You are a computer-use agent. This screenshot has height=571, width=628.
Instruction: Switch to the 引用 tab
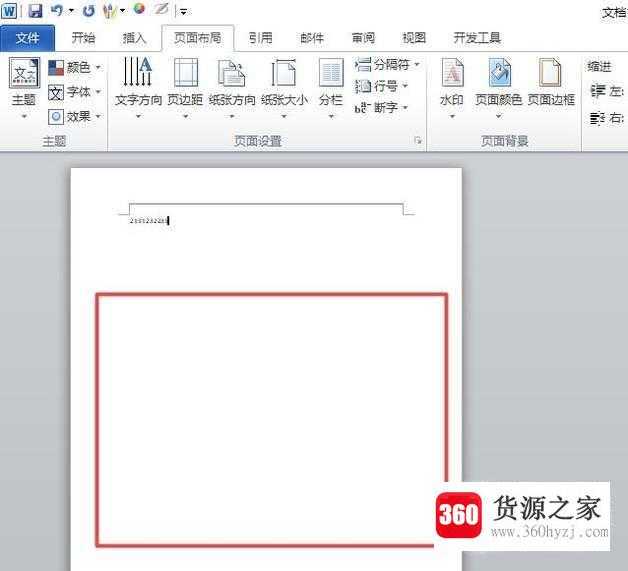(260, 38)
